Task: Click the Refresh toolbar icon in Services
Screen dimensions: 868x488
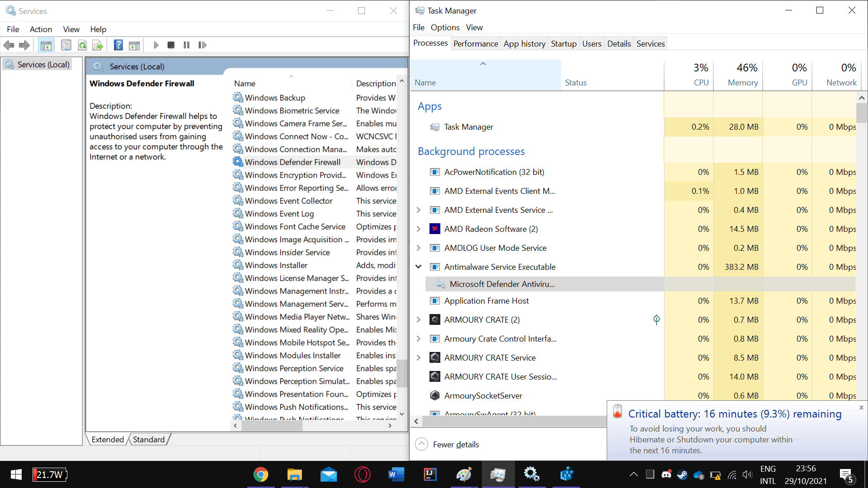Action: [x=82, y=45]
